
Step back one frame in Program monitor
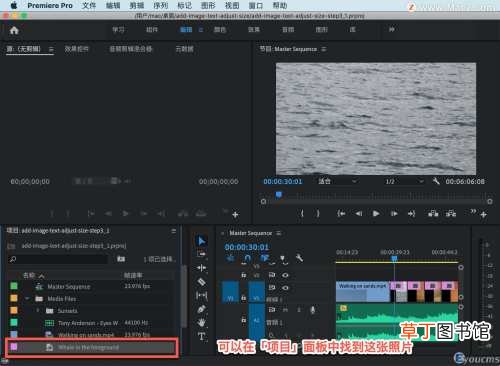(x=359, y=214)
